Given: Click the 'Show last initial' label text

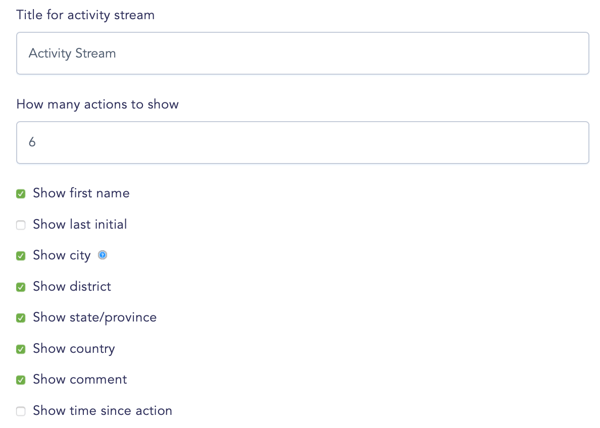Looking at the screenshot, I should point(80,224).
